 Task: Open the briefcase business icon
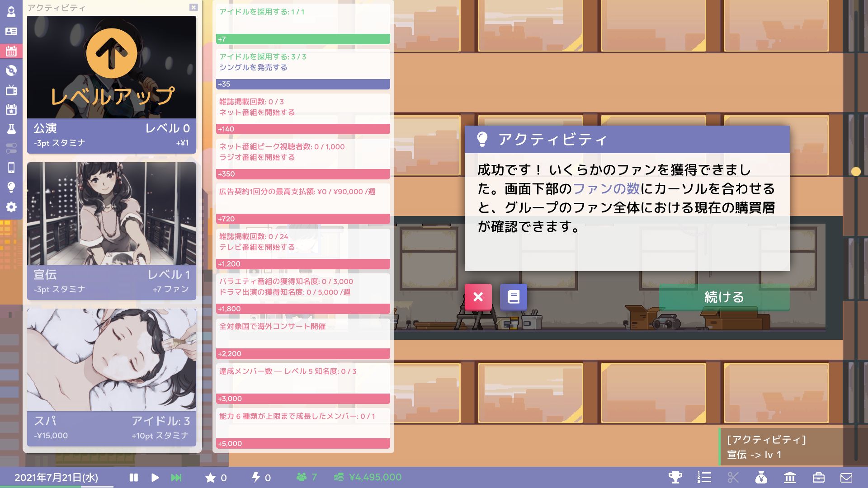[x=818, y=477]
